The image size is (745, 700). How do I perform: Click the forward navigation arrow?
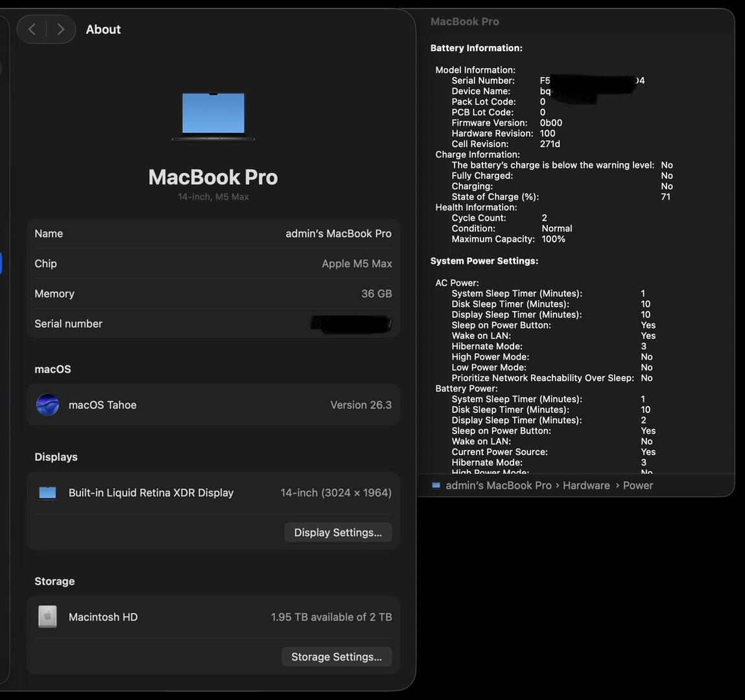[x=60, y=29]
